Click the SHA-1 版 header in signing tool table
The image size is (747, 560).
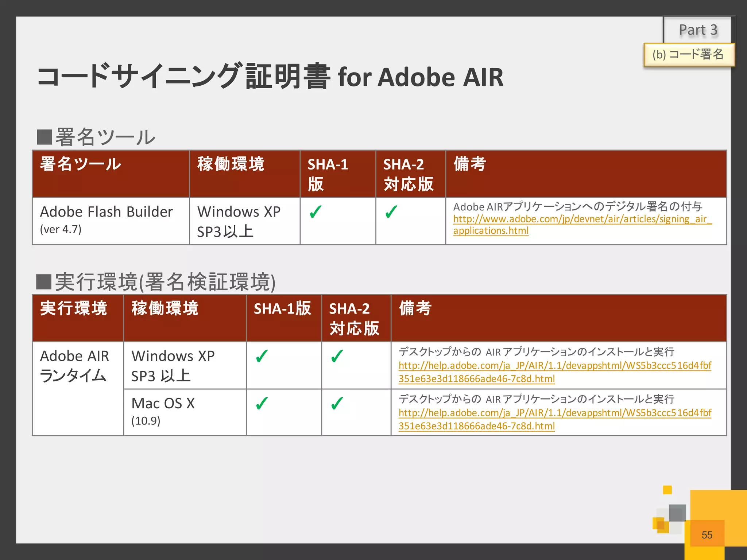pyautogui.click(x=338, y=174)
